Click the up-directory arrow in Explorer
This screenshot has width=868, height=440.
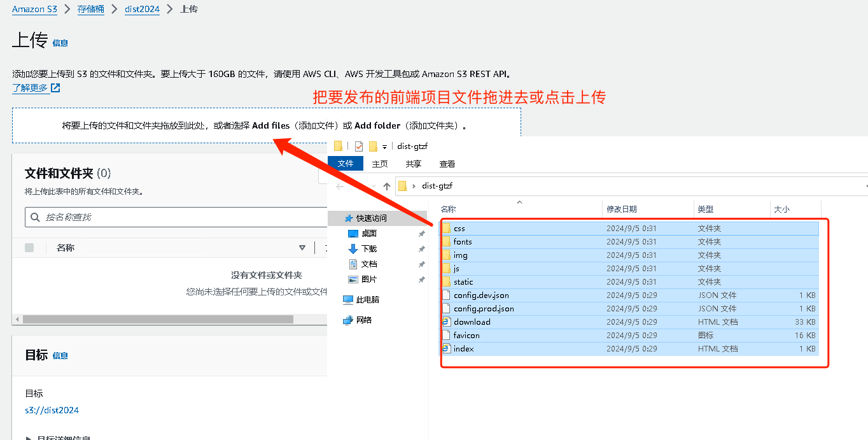tap(387, 187)
